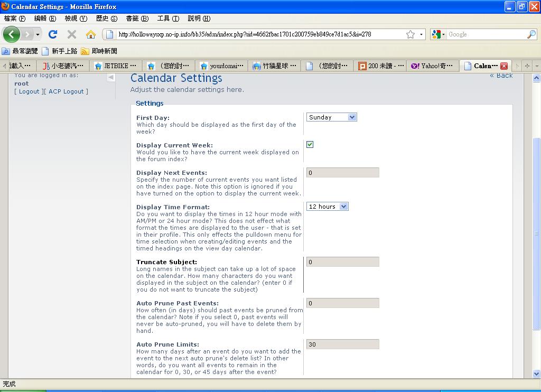This screenshot has width=541, height=392.
Task: Click the Stop loading X icon
Action: point(72,34)
